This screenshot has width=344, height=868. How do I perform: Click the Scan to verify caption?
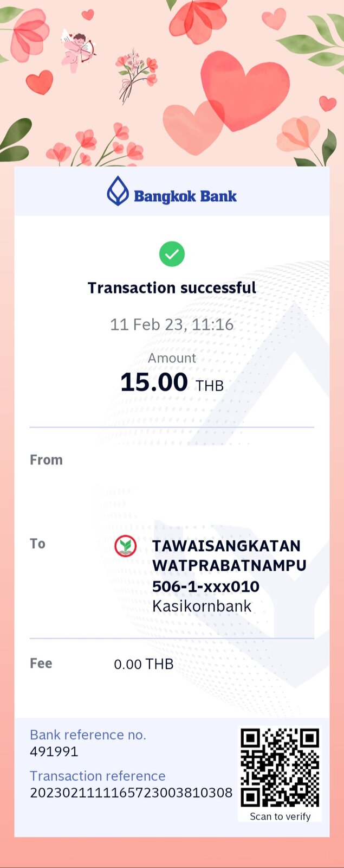point(280,816)
